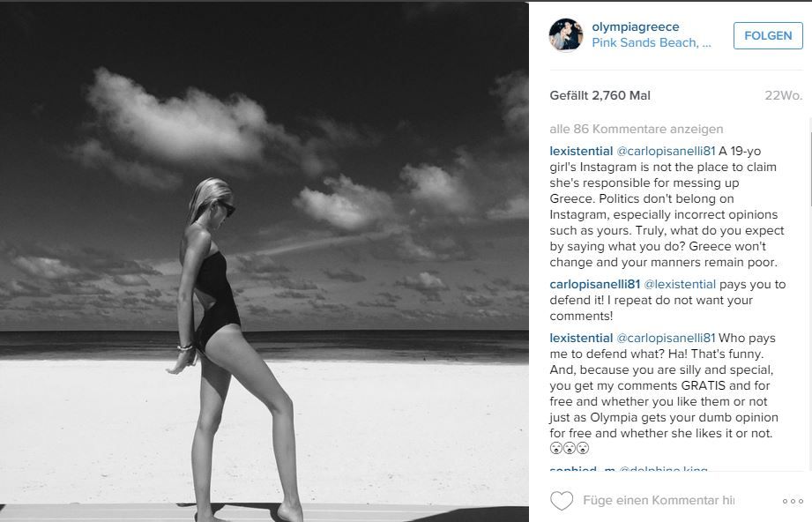Follow the account with FOLGEN button
Screen dimensions: 812x522
pyautogui.click(x=768, y=36)
